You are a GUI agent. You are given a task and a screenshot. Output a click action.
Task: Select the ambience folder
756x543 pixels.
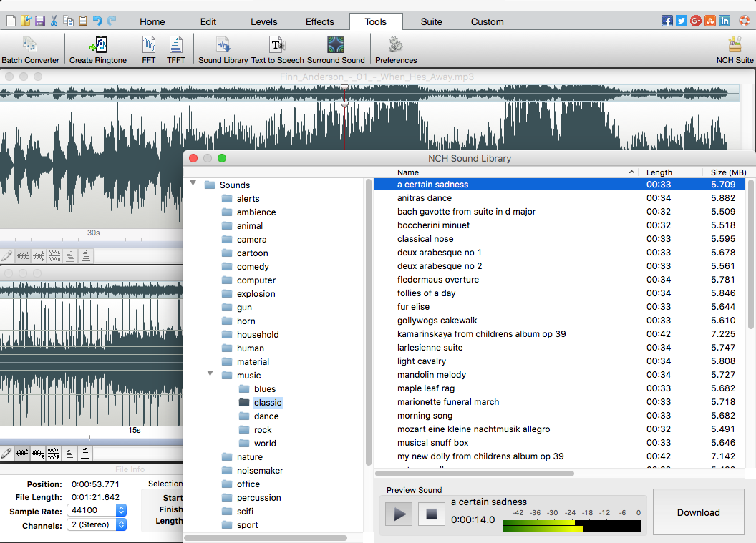pos(249,212)
